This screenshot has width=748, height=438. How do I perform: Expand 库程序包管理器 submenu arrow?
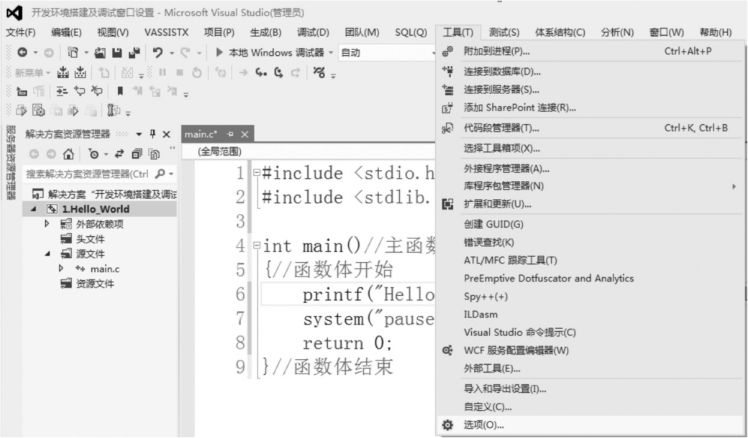pos(734,187)
